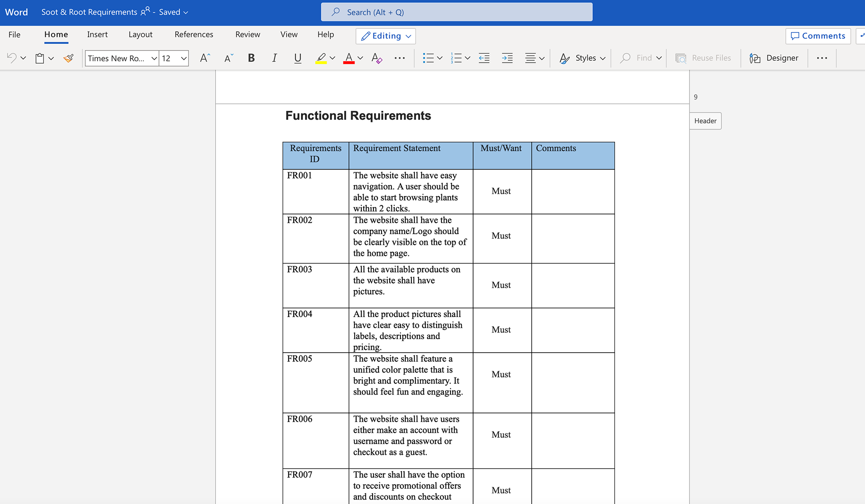
Task: Open the File menu
Action: point(14,35)
